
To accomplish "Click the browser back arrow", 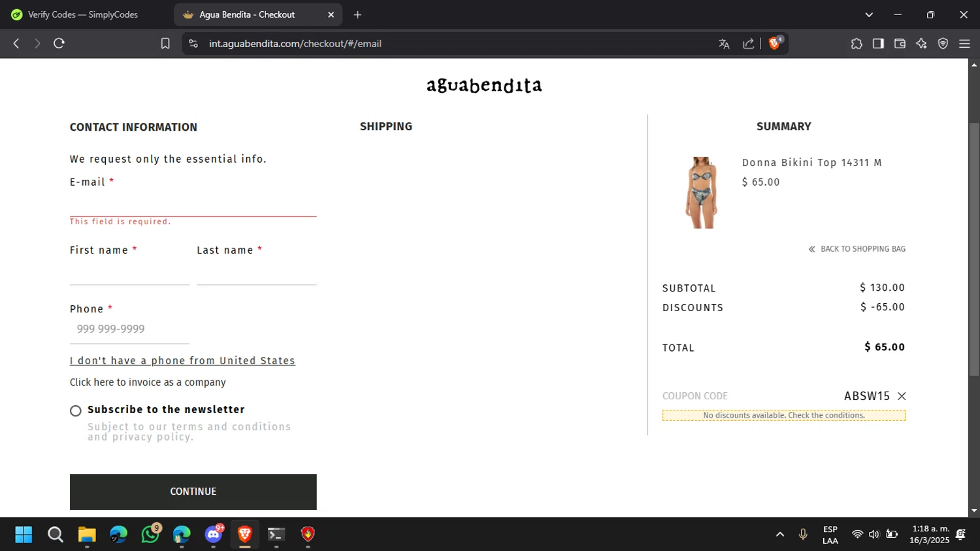I will (16, 44).
